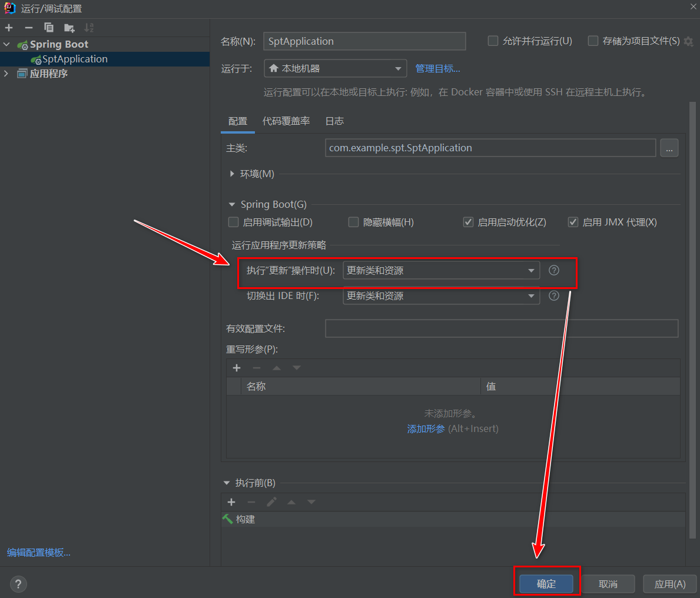Viewport: 700px width, 598px height.
Task: Click the 名称 input field
Action: 364,41
